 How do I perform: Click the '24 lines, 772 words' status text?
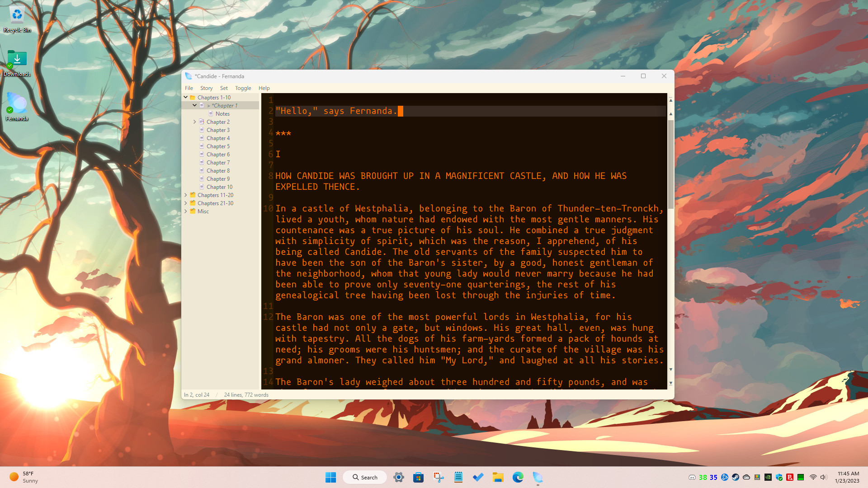point(246,395)
